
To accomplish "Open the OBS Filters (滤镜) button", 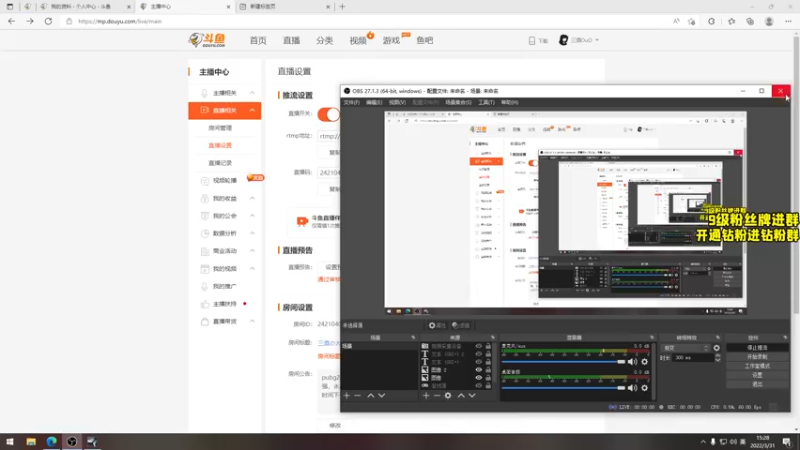I will pos(461,325).
